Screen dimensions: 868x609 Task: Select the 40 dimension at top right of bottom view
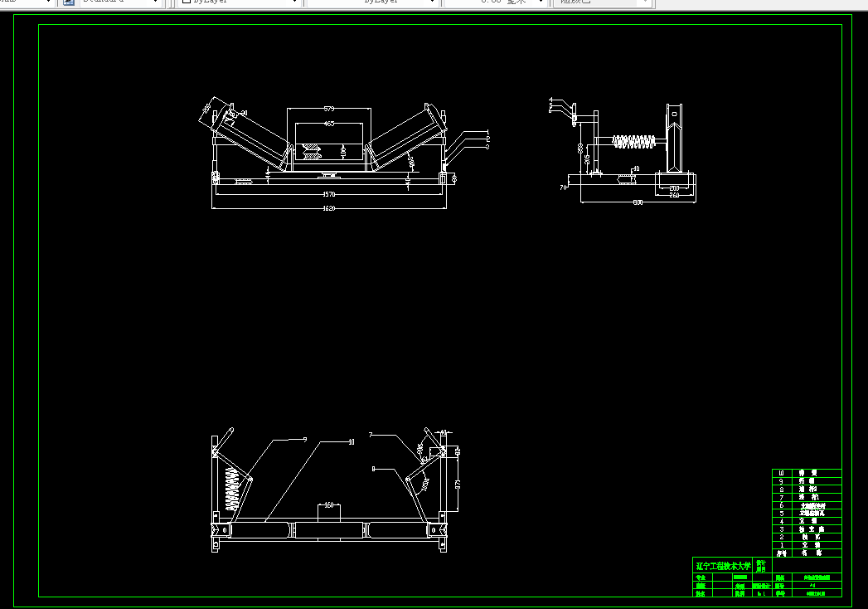click(443, 433)
